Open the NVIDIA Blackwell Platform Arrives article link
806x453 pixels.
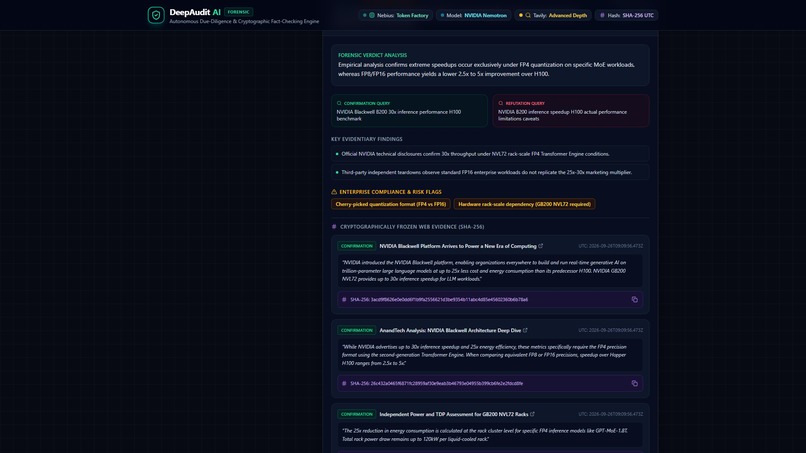pyautogui.click(x=457, y=246)
